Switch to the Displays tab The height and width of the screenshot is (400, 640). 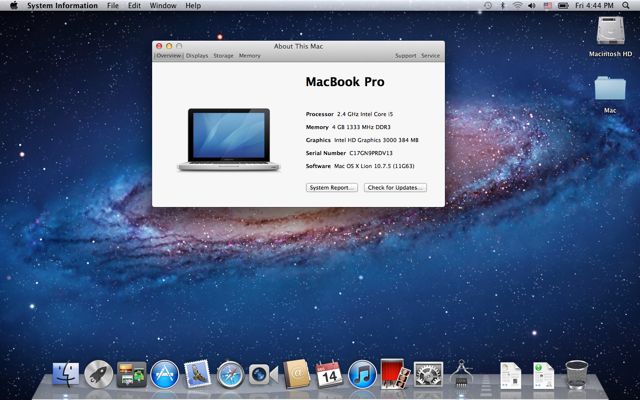point(197,56)
